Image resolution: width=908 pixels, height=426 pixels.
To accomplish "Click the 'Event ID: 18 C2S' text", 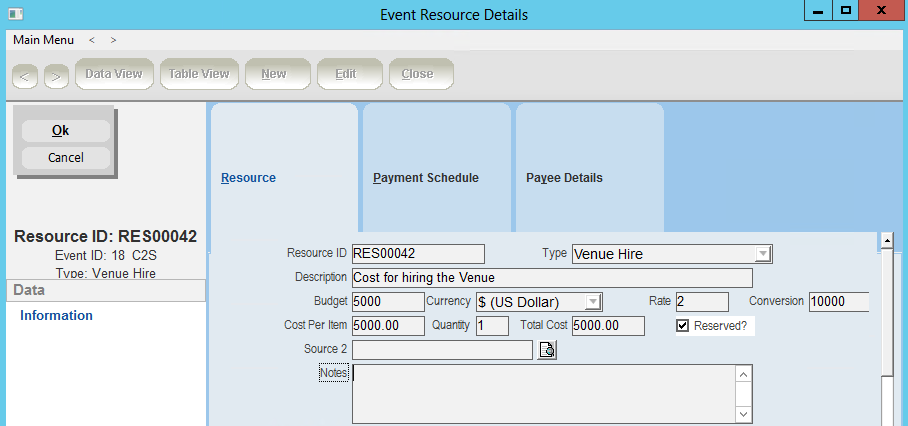I will (x=105, y=256).
